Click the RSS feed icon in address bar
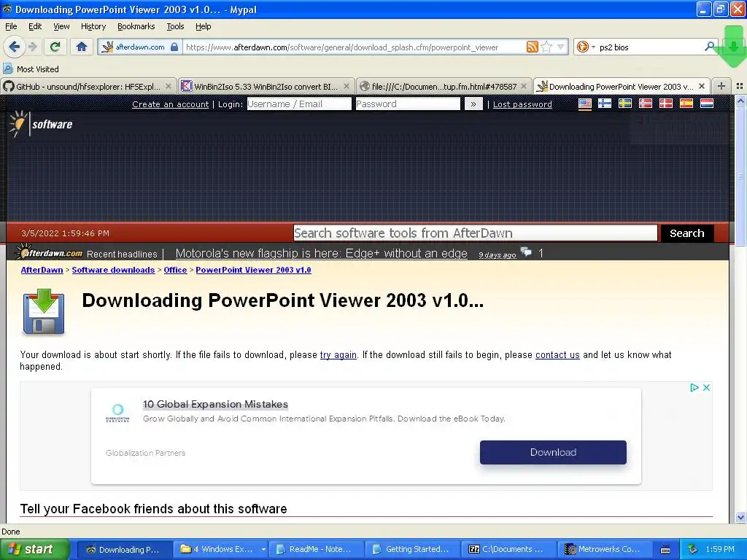The height and width of the screenshot is (560, 747). pyautogui.click(x=532, y=47)
